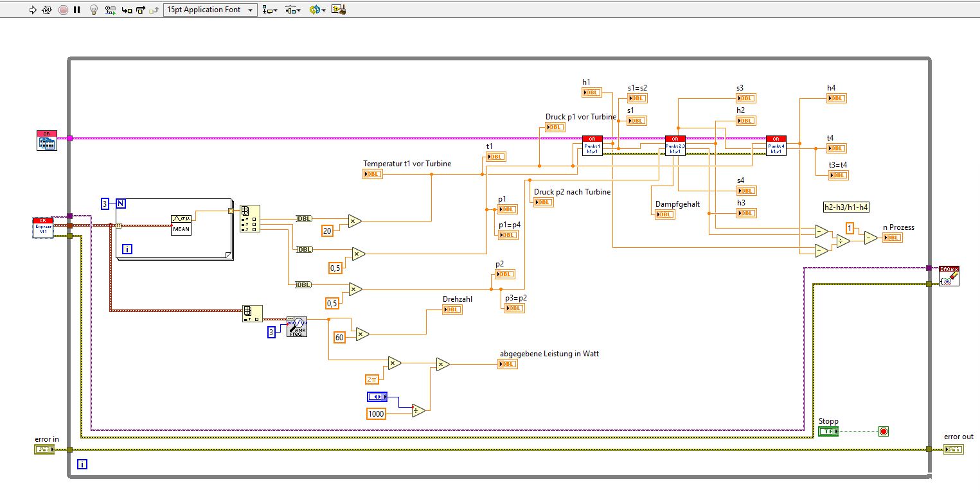
Task: Click the numeric constant 1000
Action: coord(376,413)
